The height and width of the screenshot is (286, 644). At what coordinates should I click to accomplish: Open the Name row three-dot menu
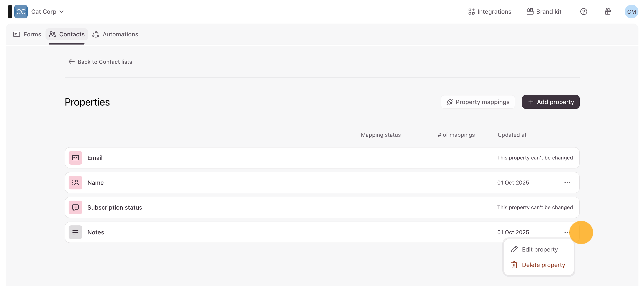tap(567, 183)
